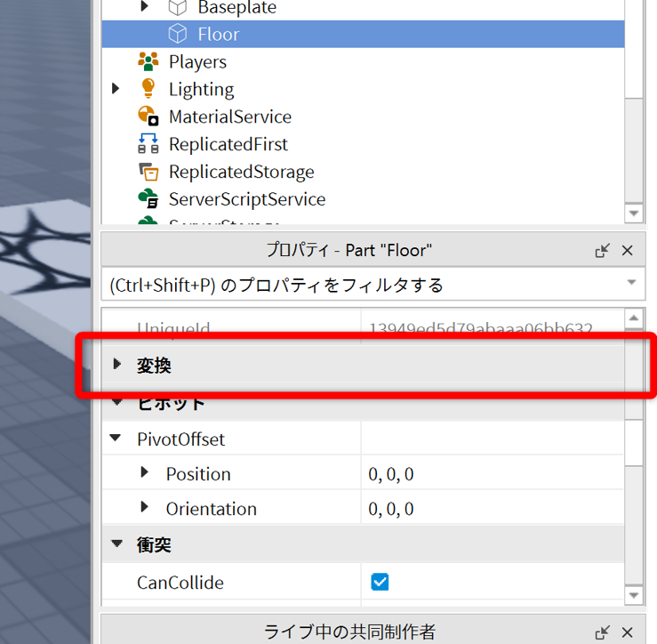Open the property filter dropdown arrow

point(632,284)
